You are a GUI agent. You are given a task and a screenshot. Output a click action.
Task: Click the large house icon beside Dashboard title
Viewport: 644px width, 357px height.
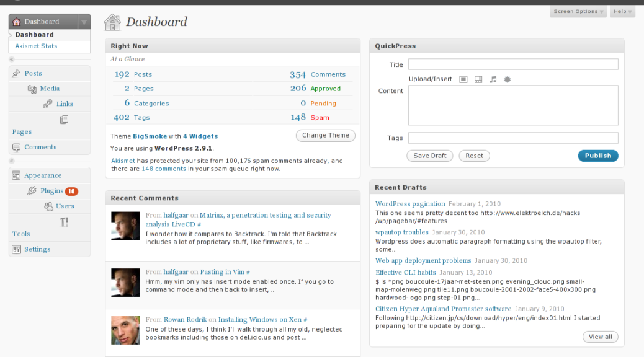pyautogui.click(x=112, y=22)
